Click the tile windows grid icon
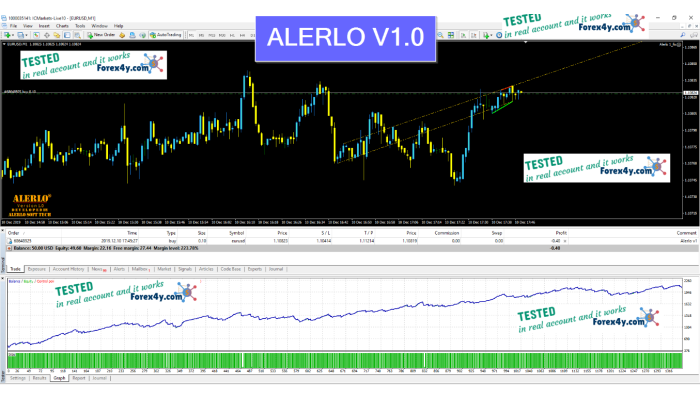Image resolution: width=700 pixels, height=400 pixels. point(451,35)
